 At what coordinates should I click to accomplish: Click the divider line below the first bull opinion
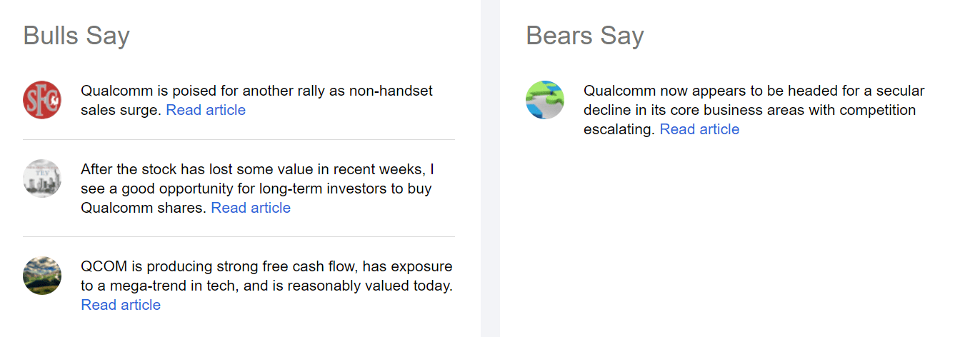(x=239, y=139)
